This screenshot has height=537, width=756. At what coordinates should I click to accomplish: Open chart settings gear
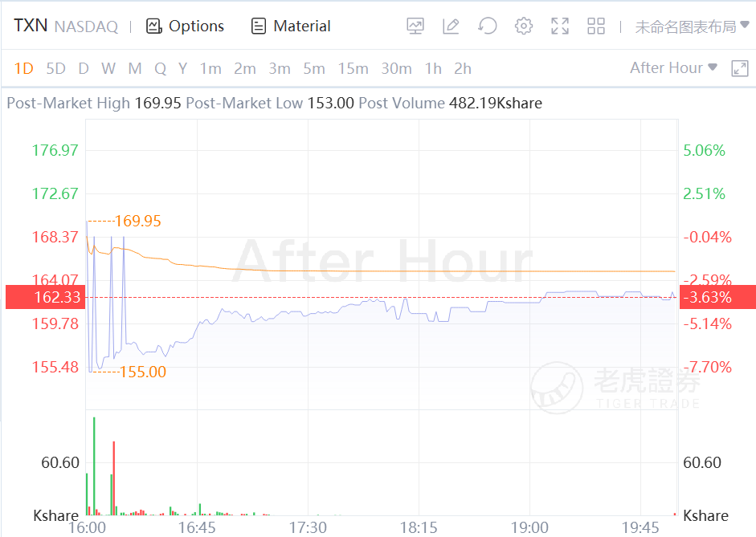click(x=524, y=26)
